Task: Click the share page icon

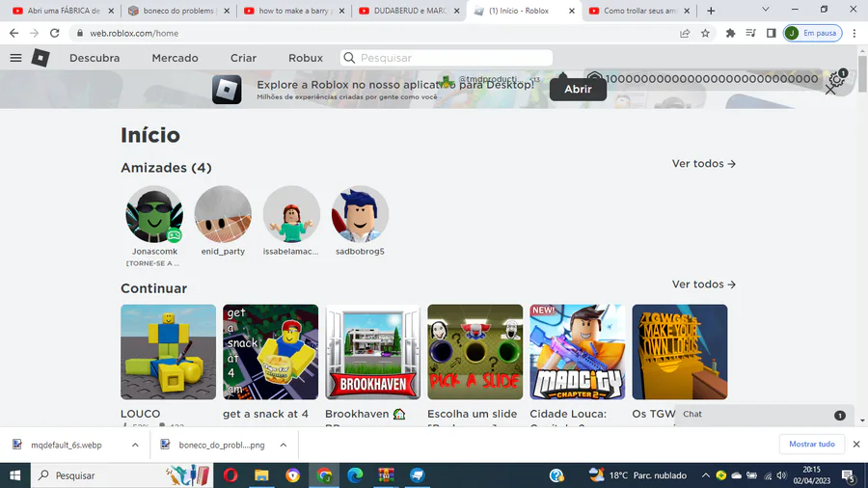Action: tap(685, 33)
